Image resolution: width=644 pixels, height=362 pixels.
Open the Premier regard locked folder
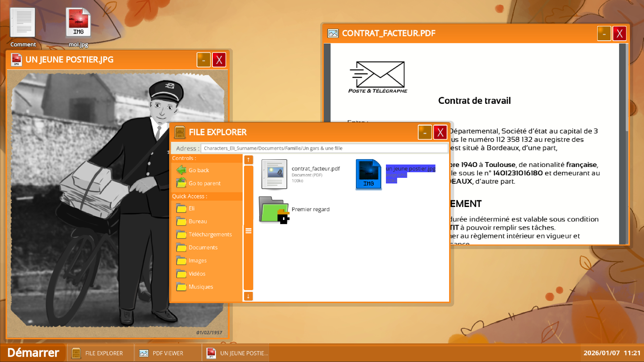pos(274,209)
